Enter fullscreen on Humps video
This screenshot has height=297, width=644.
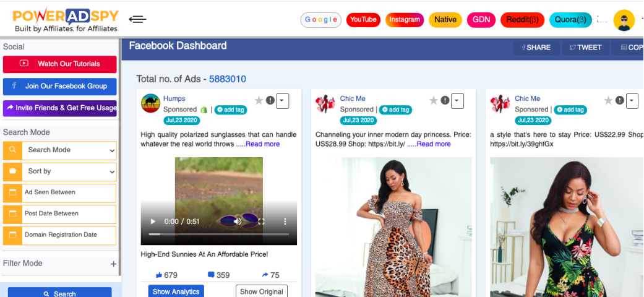coord(261,222)
